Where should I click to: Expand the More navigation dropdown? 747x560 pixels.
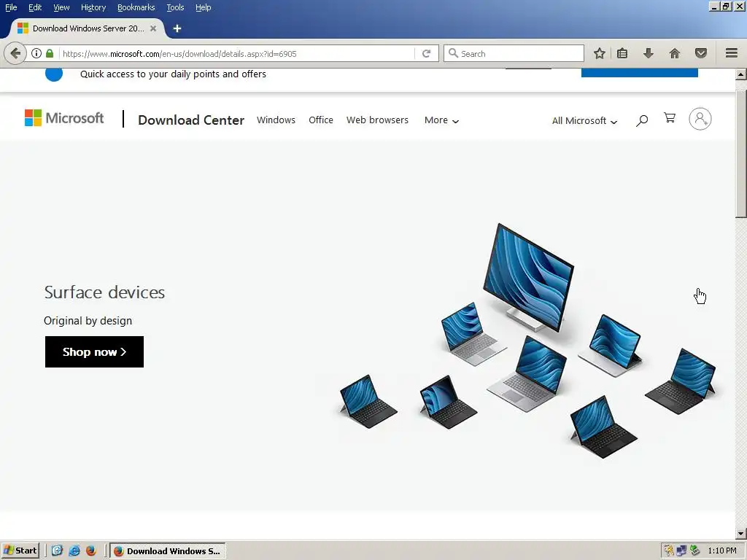tap(441, 120)
